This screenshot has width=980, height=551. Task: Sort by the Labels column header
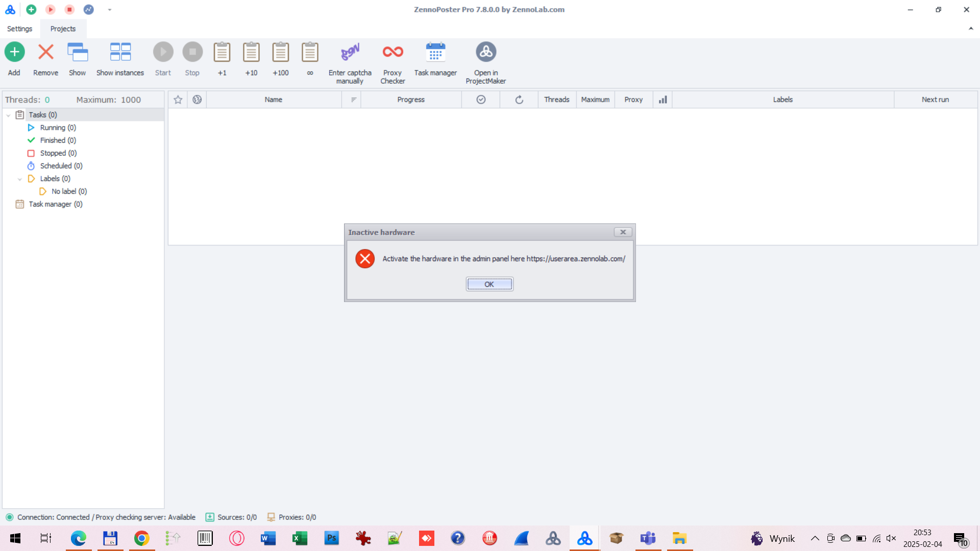783,99
